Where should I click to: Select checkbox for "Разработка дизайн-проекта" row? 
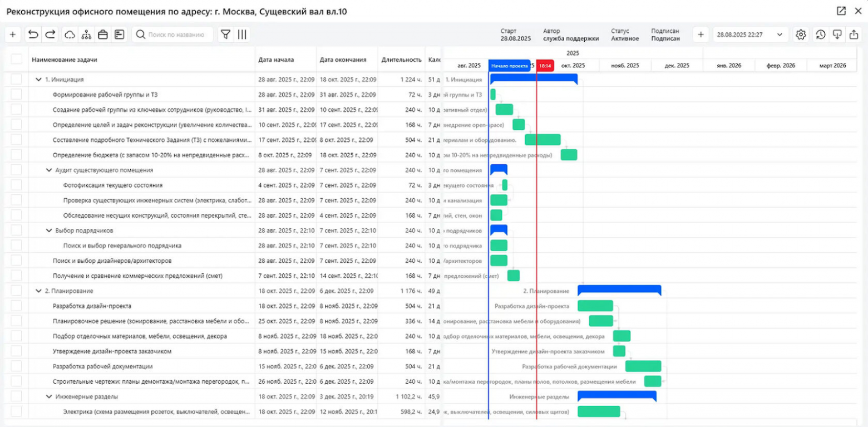tap(16, 306)
